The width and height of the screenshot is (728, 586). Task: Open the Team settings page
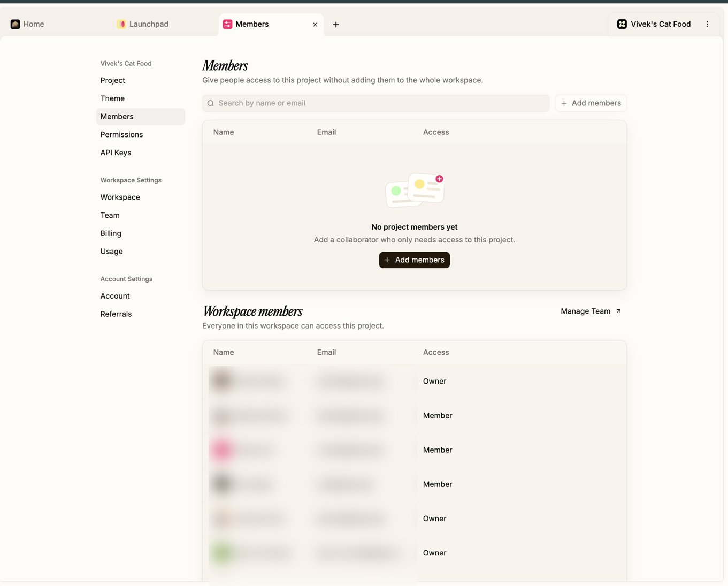141,215
